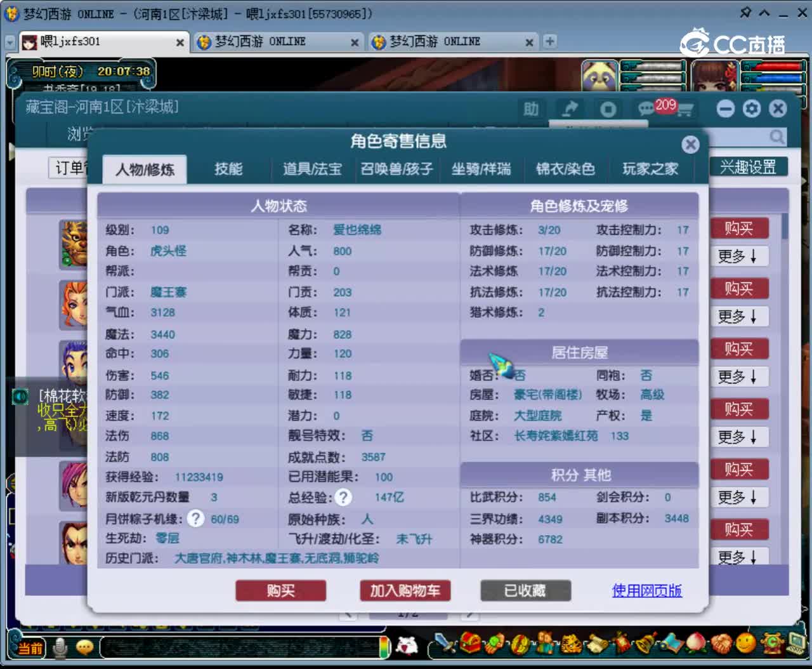Image resolution: width=812 pixels, height=669 pixels.
Task: Click the trade hands icon in bottom toolbar
Action: click(495, 644)
